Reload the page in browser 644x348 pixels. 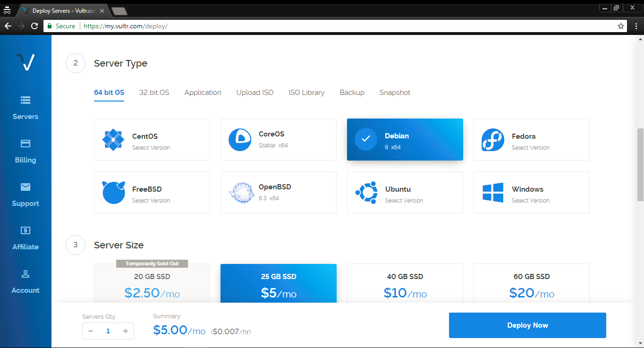[34, 26]
